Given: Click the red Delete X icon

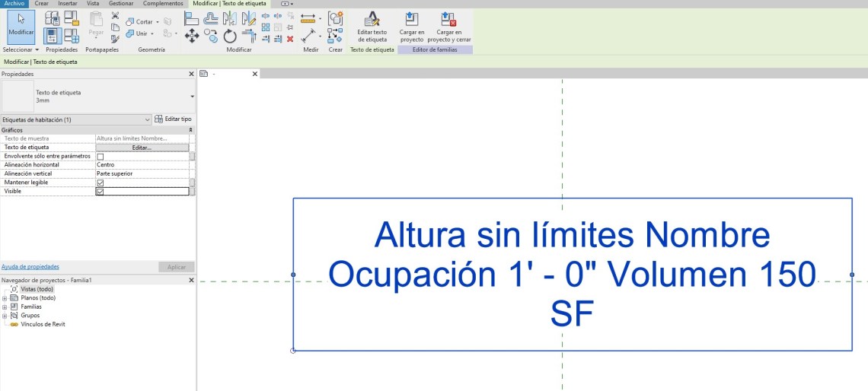Looking at the screenshot, I should point(290,39).
